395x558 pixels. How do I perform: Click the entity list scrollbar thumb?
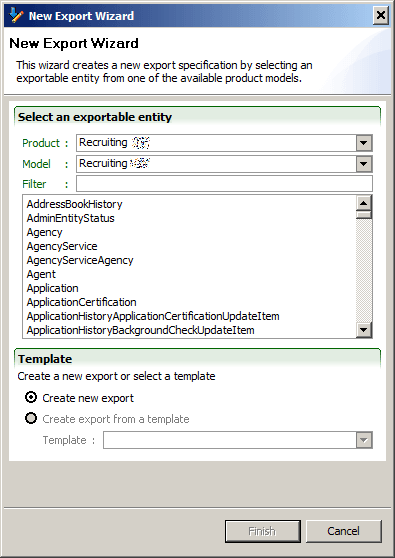(364, 215)
